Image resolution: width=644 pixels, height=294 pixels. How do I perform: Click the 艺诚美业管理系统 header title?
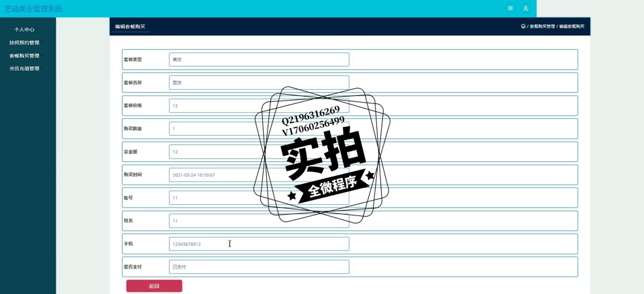[34, 9]
